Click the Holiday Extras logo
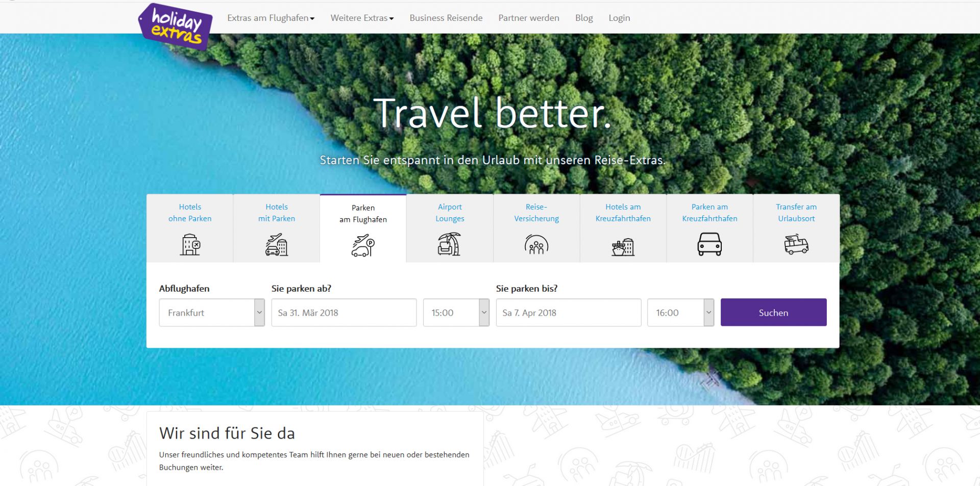Viewport: 980px width, 486px height. 175,27
